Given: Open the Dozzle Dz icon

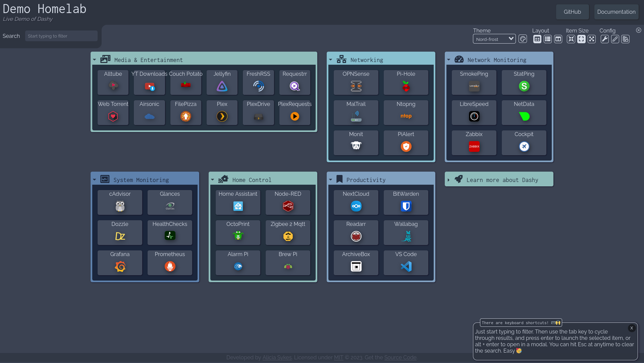Looking at the screenshot, I should tap(120, 236).
